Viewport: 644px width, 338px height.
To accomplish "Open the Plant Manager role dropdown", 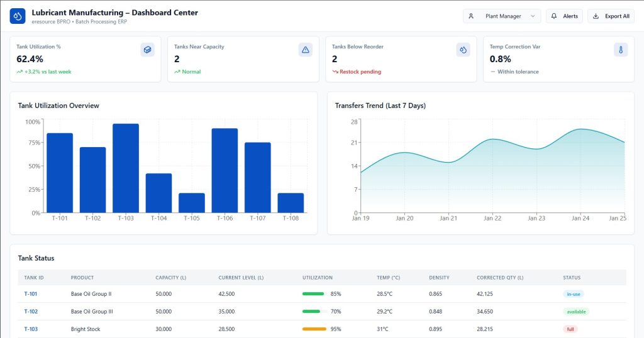I will 502,16.
